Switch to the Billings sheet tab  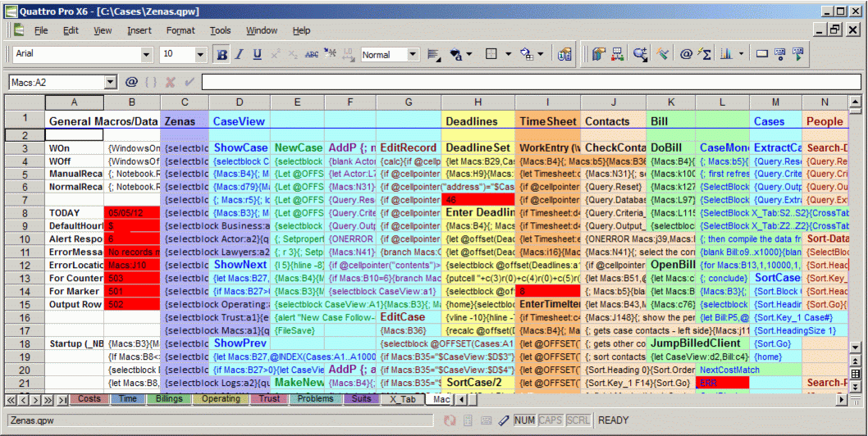168,399
